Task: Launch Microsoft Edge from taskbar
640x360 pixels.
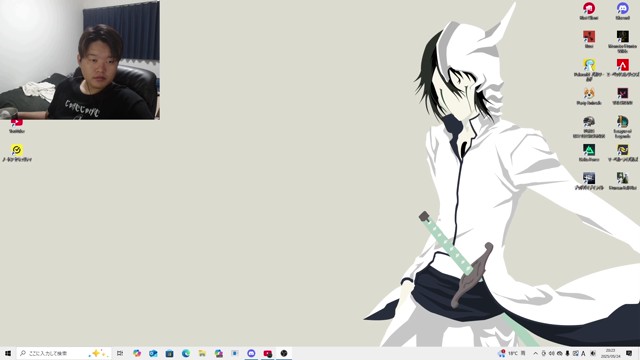Action: (186, 353)
